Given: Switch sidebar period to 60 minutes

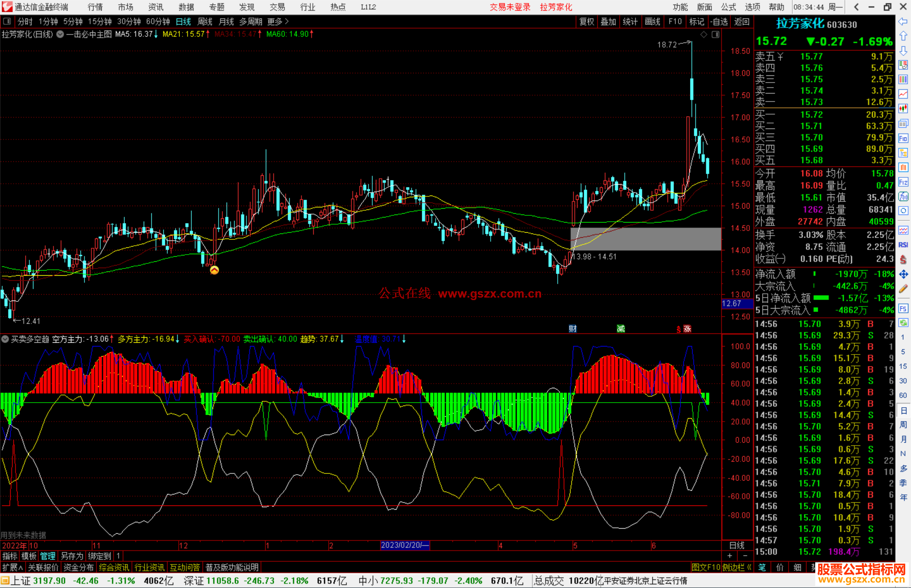Looking at the screenshot, I should tap(903, 395).
